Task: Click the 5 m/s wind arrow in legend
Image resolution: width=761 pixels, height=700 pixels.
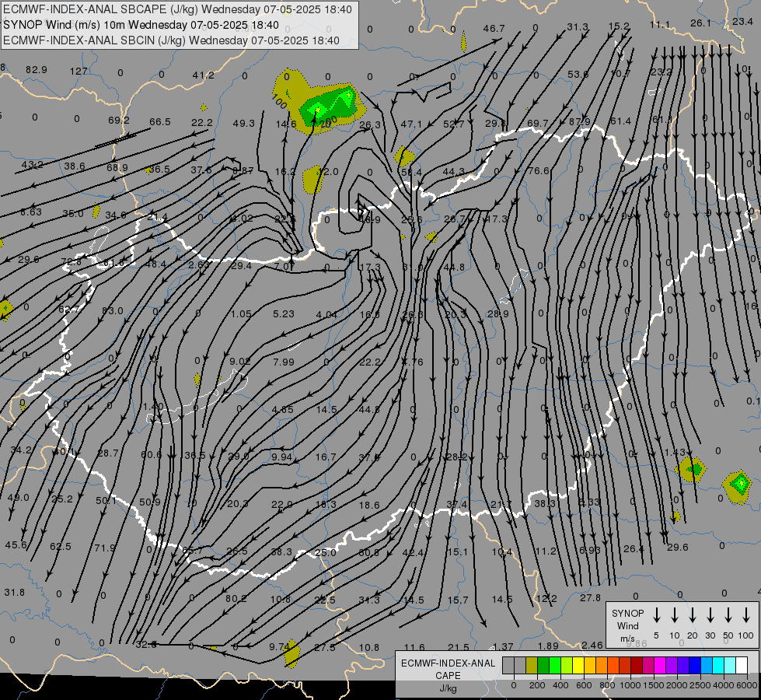Action: point(656,615)
